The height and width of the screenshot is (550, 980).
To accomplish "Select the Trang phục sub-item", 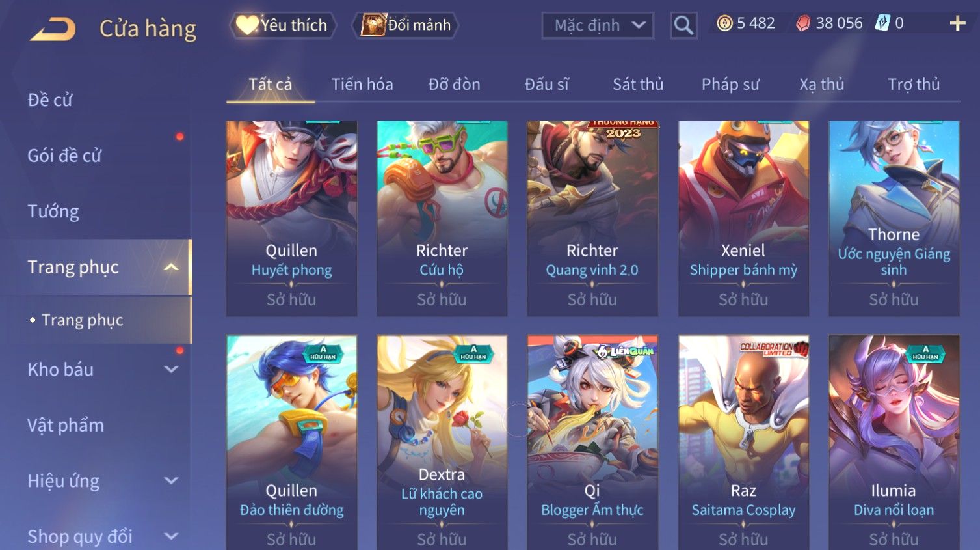I will tap(83, 320).
